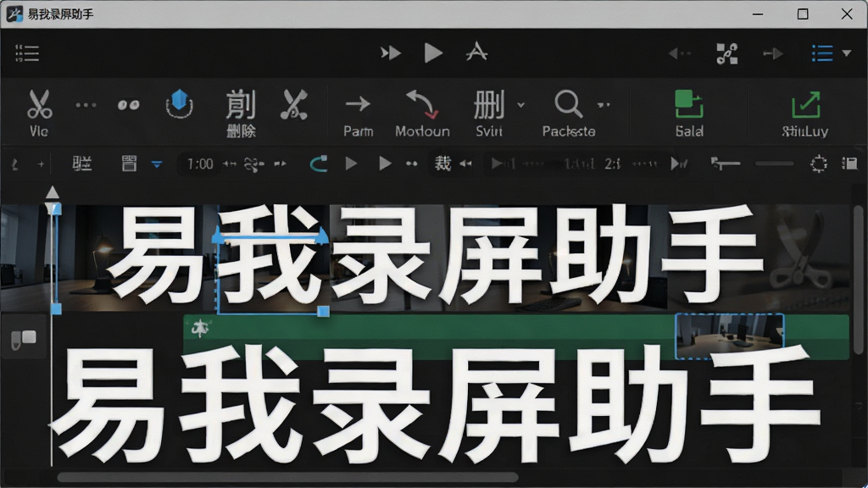Click the plus add icon in timeline toolbar
The height and width of the screenshot is (488, 868).
pos(41,164)
